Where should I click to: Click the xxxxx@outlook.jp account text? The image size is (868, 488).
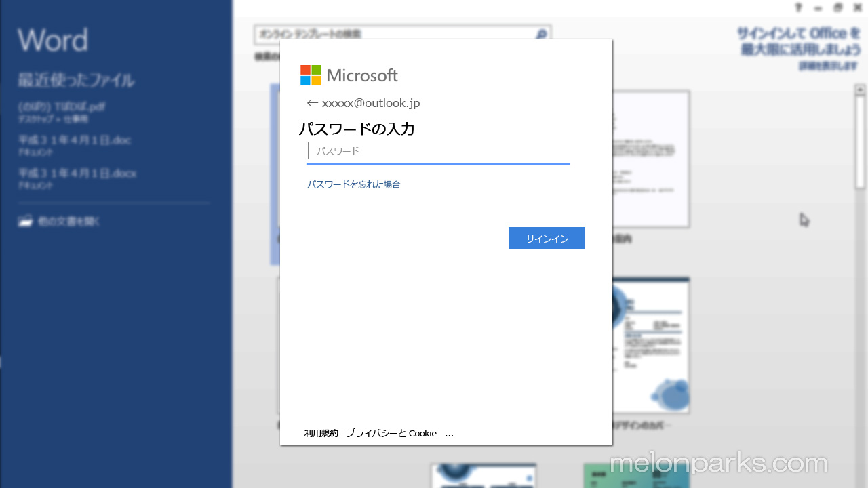tap(371, 103)
